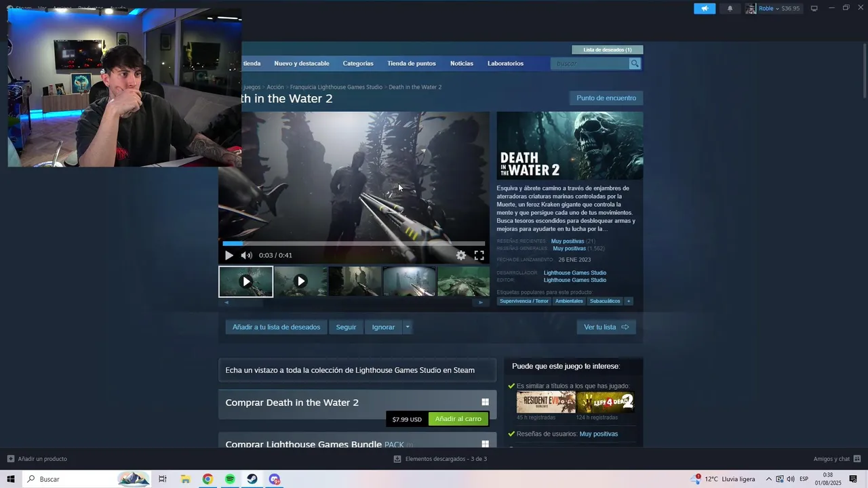
Task: Open the video settings gear
Action: [461, 256]
